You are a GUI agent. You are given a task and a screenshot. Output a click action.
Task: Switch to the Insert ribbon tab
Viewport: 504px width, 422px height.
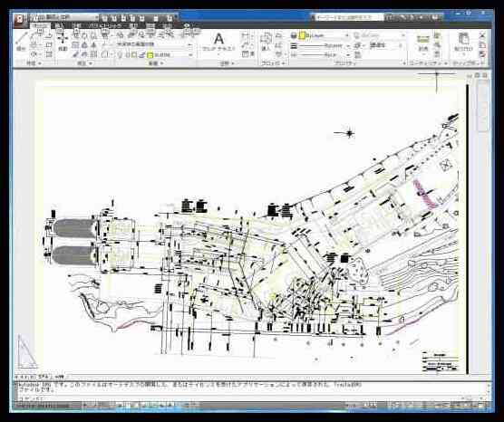(60, 25)
